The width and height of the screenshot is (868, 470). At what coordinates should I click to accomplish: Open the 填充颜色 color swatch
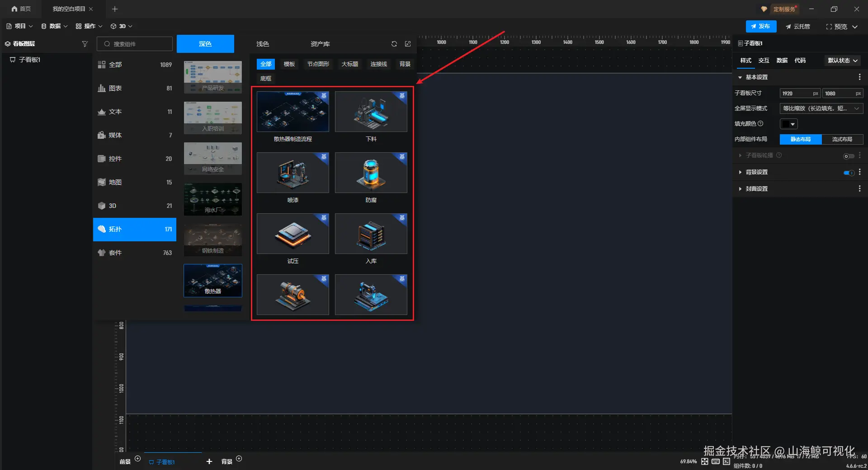coord(789,124)
